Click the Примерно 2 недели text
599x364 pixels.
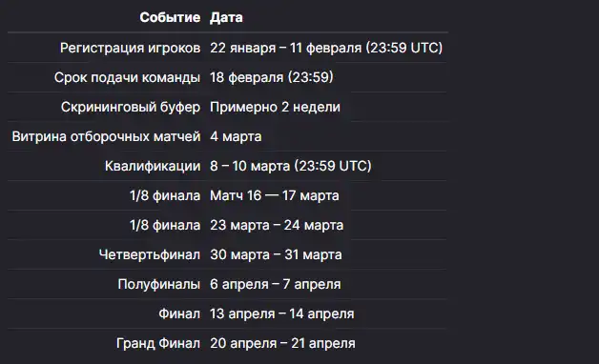275,108
